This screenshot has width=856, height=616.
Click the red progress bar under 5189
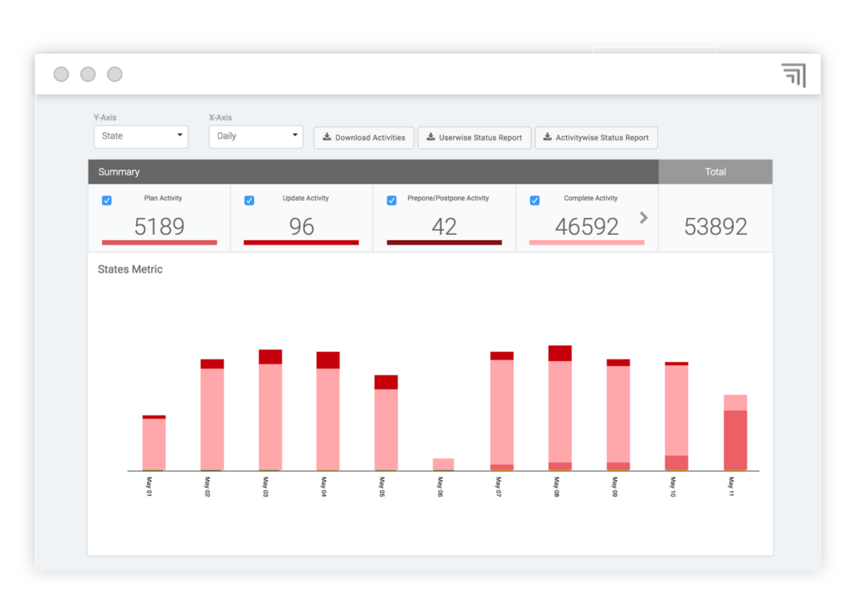159,243
